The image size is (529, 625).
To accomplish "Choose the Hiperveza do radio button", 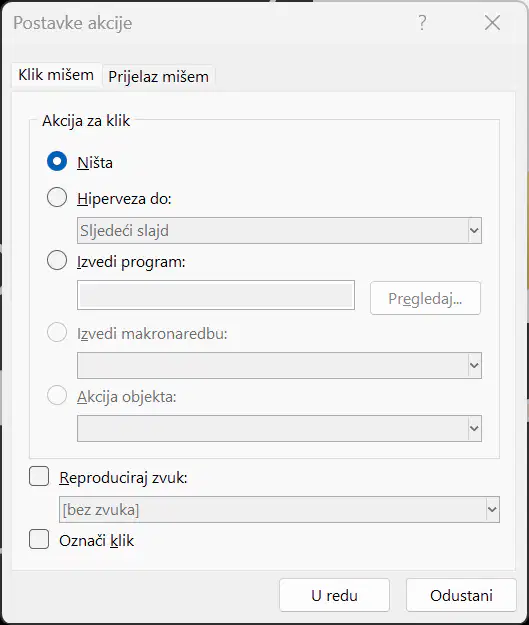I will [x=57, y=197].
